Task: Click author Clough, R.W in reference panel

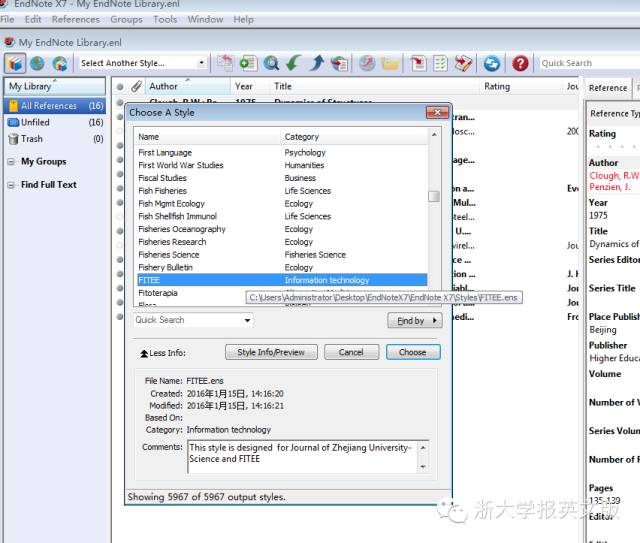Action: click(x=614, y=176)
